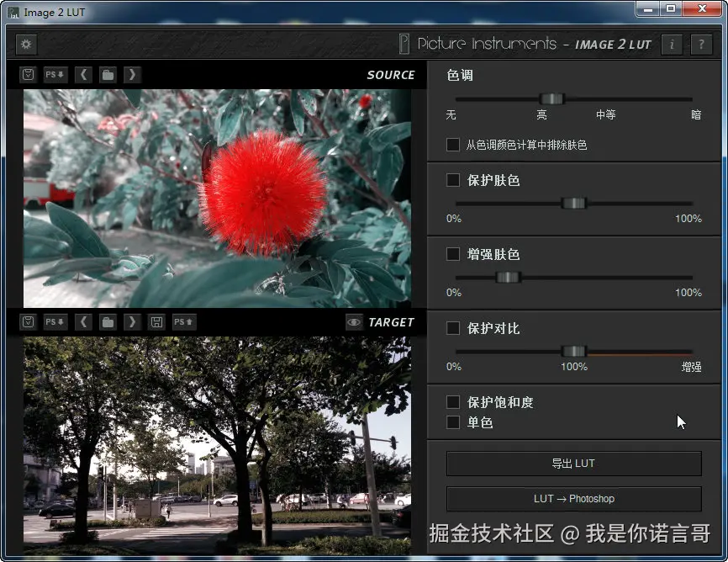Click the 保护肤色 slider handle

pyautogui.click(x=574, y=203)
